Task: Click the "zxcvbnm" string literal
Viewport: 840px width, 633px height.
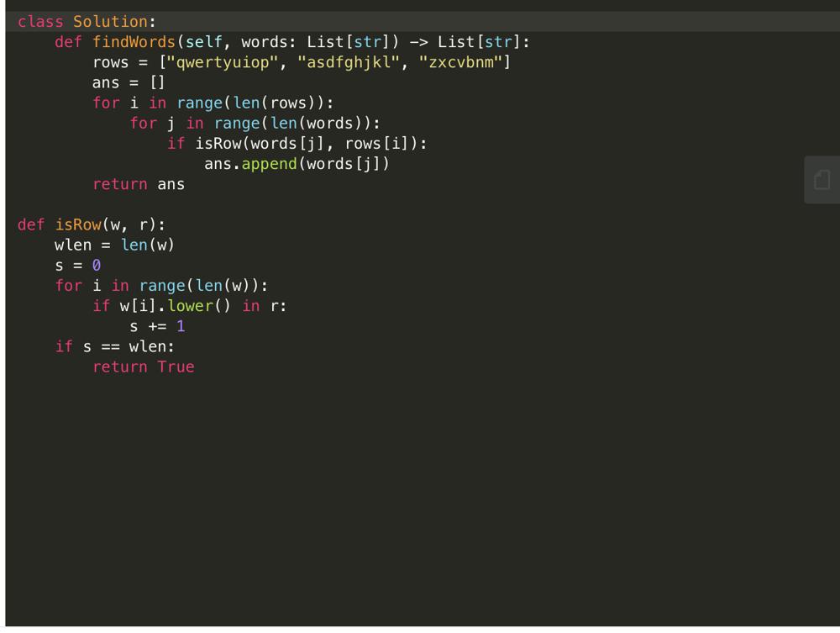Action: point(460,62)
